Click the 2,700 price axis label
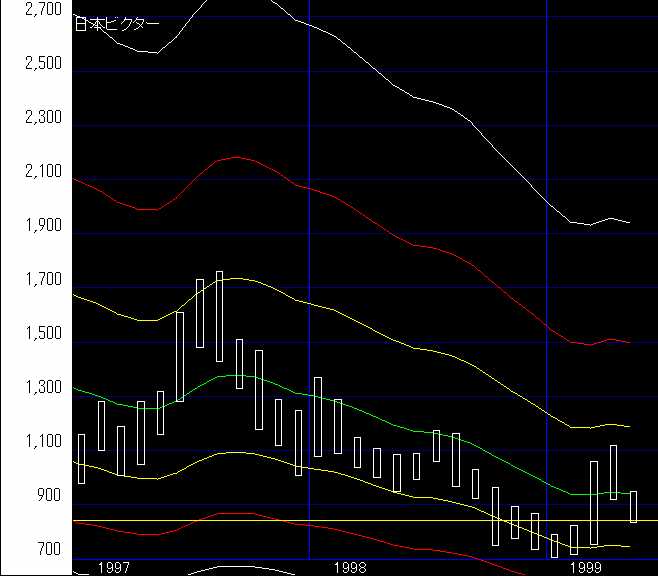The width and height of the screenshot is (658, 578). tap(43, 10)
